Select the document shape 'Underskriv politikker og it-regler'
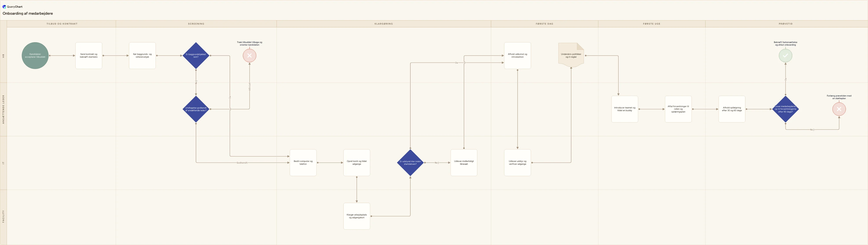 [571, 55]
